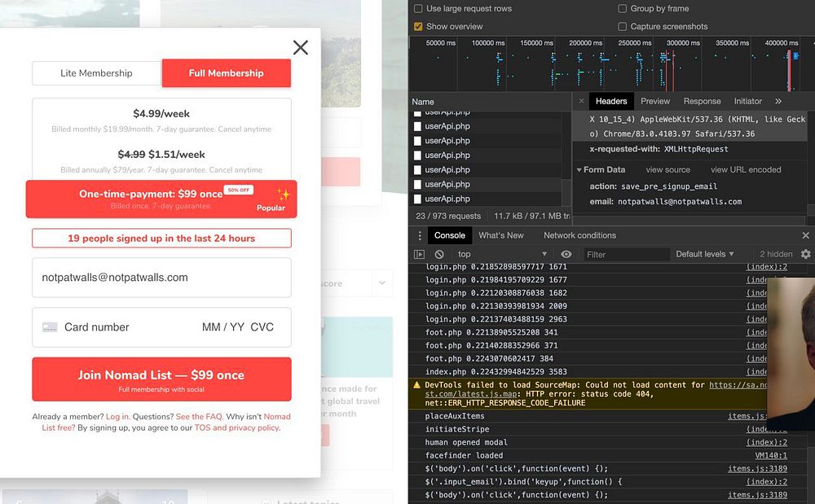Open drawer three-dot menu

tap(420, 235)
